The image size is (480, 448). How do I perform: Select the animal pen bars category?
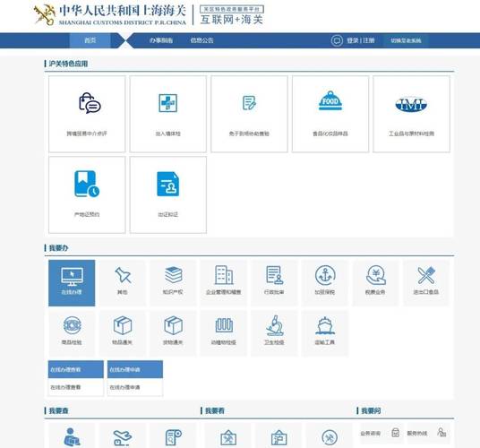click(x=224, y=333)
